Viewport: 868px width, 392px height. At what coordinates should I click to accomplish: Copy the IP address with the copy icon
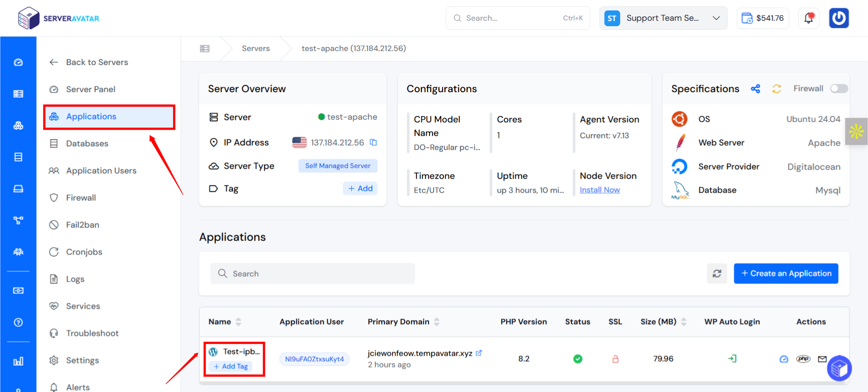(x=373, y=142)
